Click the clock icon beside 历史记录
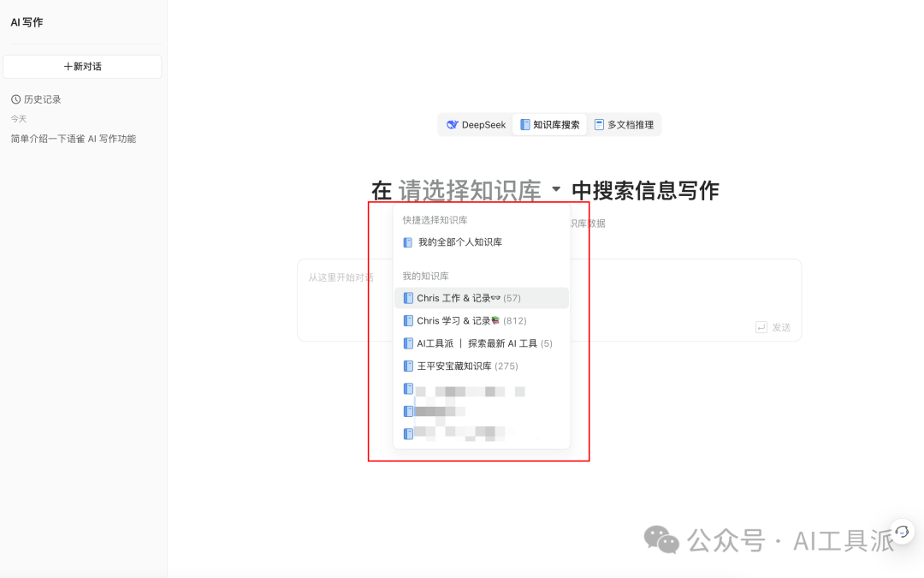924x578 pixels. click(16, 99)
